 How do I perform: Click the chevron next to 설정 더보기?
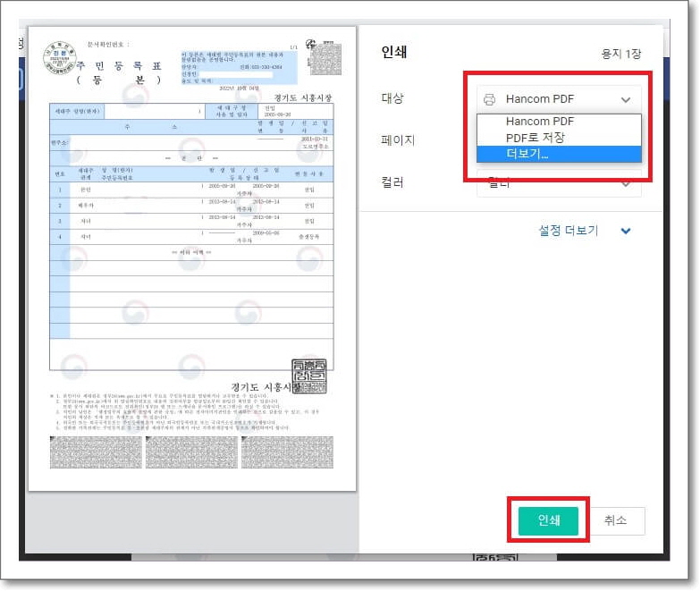[626, 231]
